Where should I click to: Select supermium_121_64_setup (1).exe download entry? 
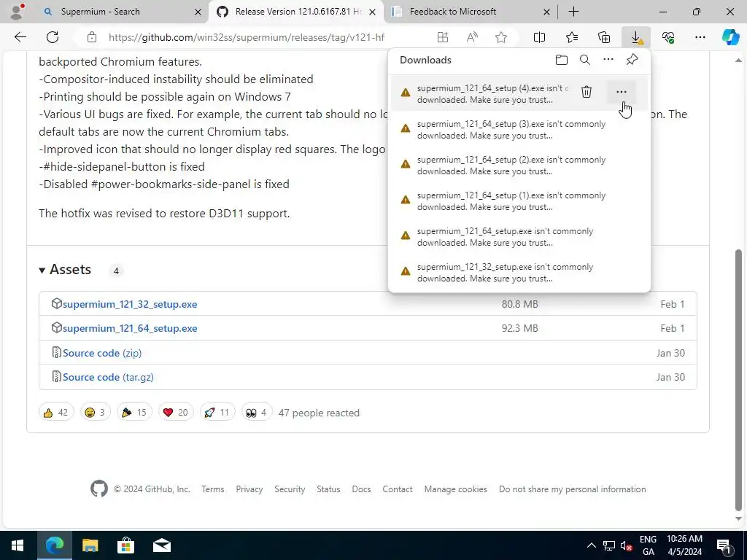coord(519,201)
